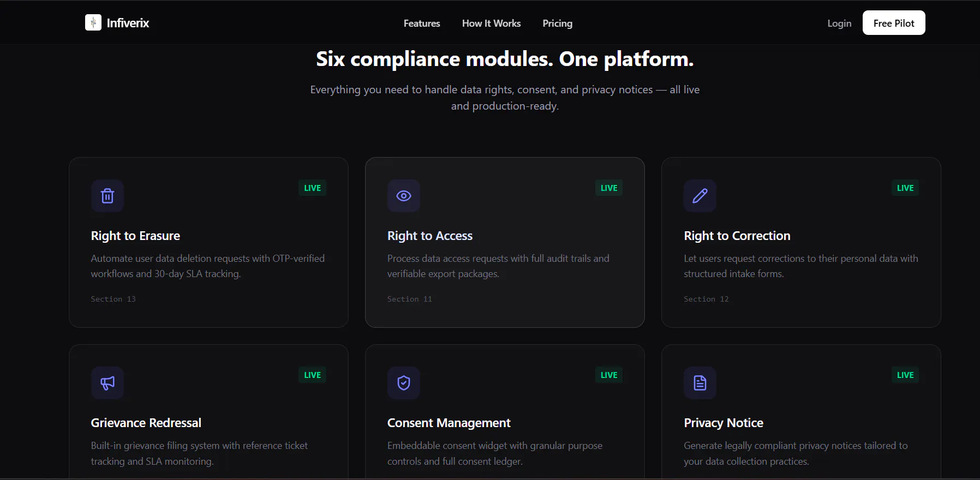Start a Free Pilot
980x480 pixels.
pyautogui.click(x=894, y=23)
